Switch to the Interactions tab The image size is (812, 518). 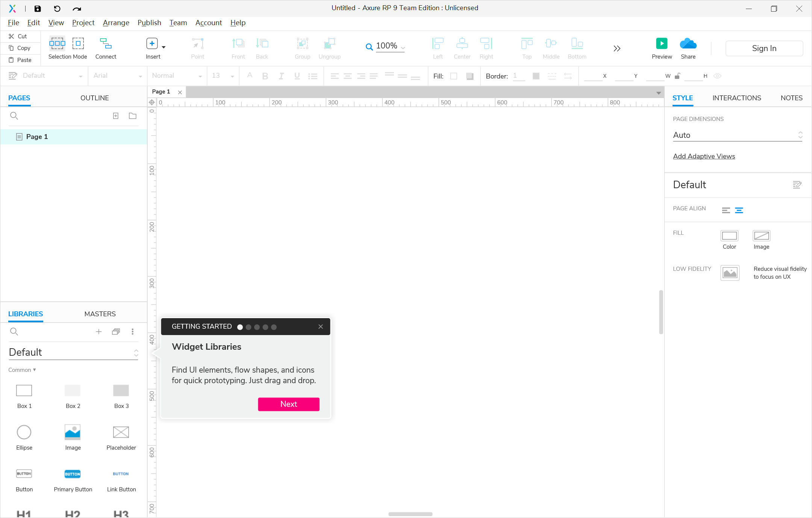pyautogui.click(x=736, y=98)
